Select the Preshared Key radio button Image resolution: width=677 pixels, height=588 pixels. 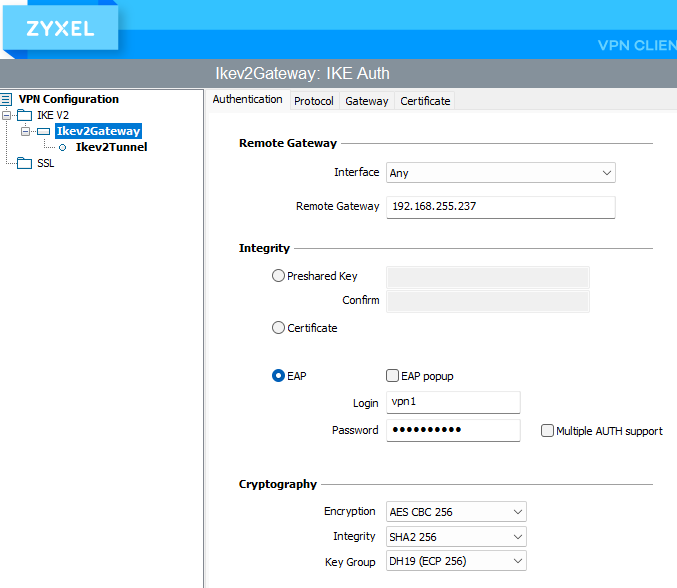(x=278, y=276)
